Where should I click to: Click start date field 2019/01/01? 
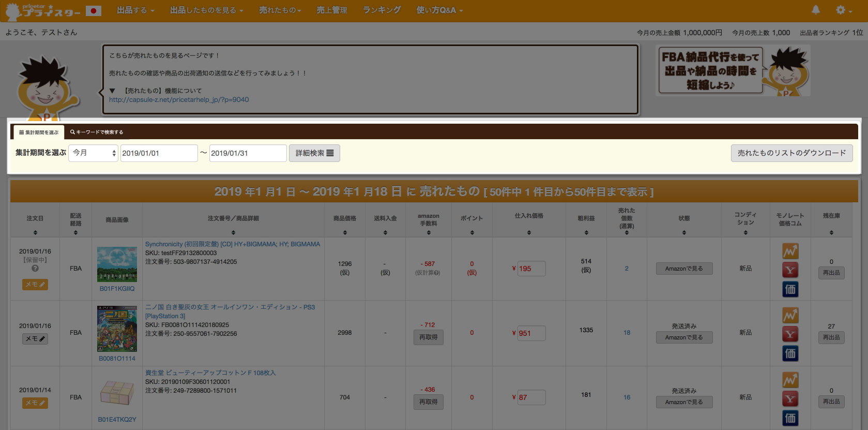[159, 153]
